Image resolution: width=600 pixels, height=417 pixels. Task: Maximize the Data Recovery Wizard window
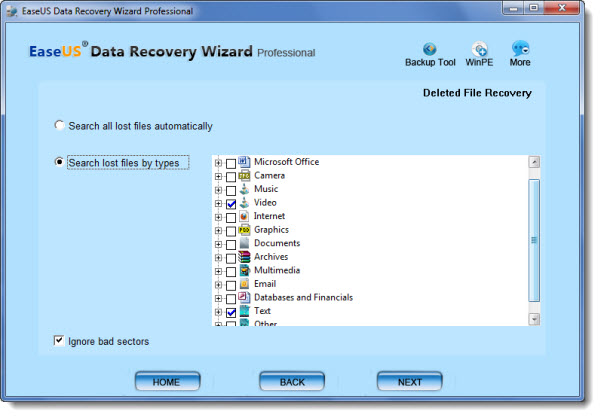(x=533, y=8)
